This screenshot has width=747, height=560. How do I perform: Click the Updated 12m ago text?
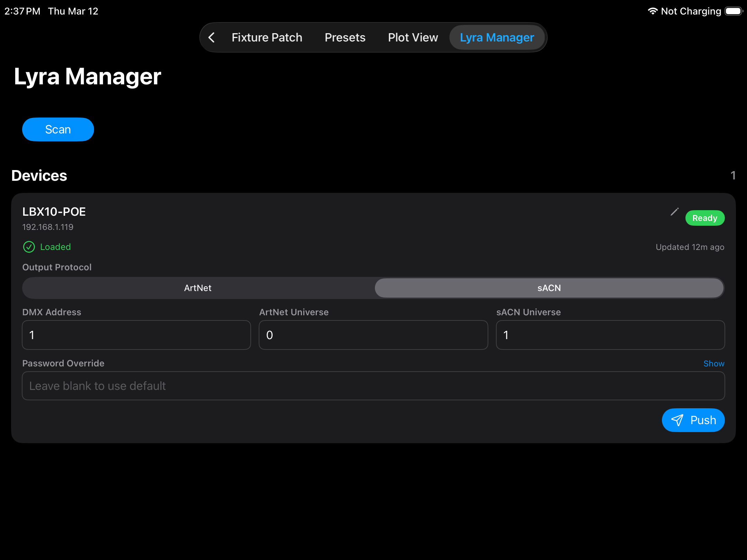pos(690,247)
